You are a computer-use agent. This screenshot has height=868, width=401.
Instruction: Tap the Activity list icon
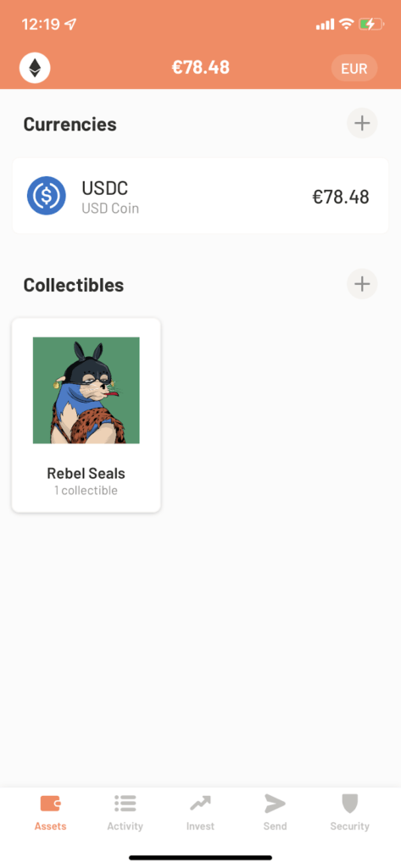(x=125, y=804)
